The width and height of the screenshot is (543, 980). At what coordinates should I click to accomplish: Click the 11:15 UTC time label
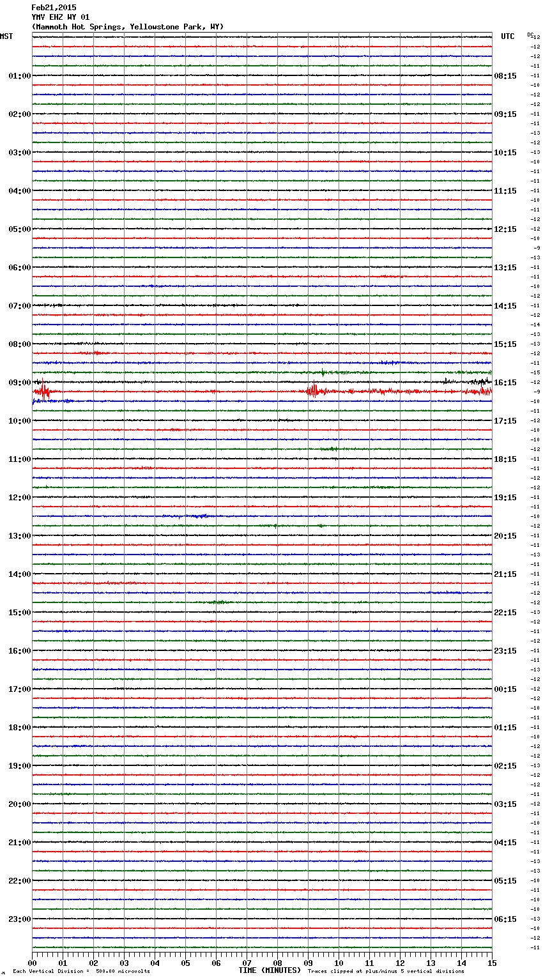tap(505, 191)
